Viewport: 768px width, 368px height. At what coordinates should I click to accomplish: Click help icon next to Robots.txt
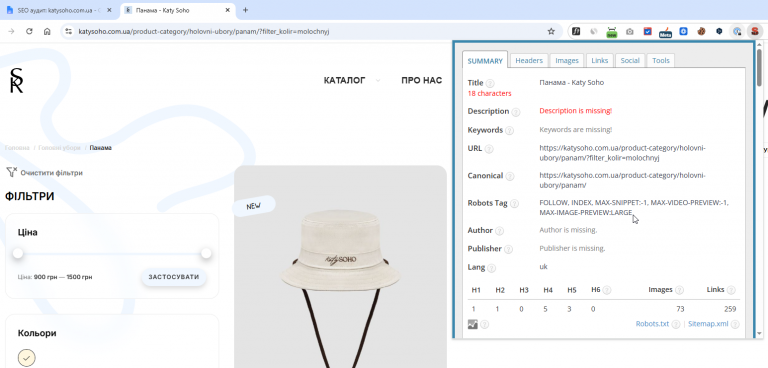point(675,324)
